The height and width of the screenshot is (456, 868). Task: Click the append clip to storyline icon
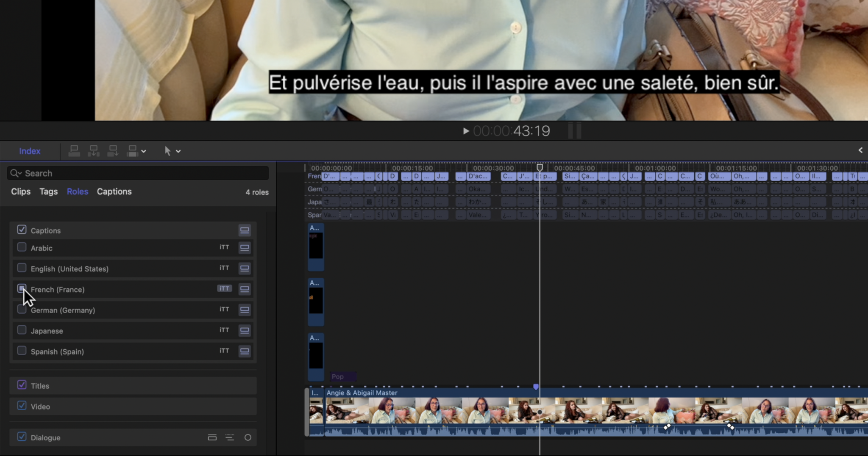pyautogui.click(x=113, y=151)
